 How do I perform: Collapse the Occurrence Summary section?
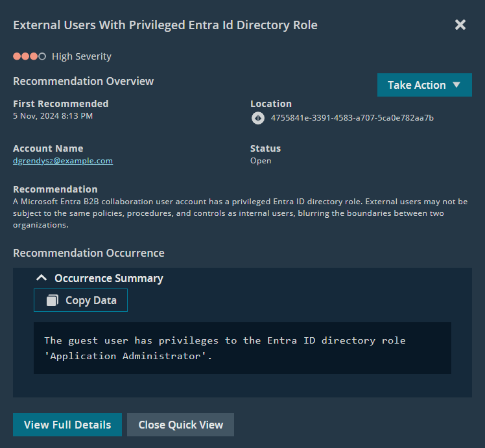[x=41, y=278]
